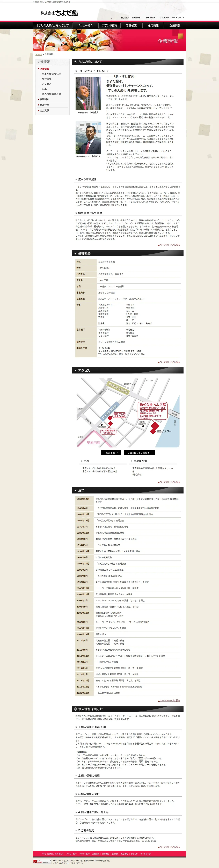Footer link ブランド紹介
Viewport: 219px width, 868px height.
(x=84, y=854)
